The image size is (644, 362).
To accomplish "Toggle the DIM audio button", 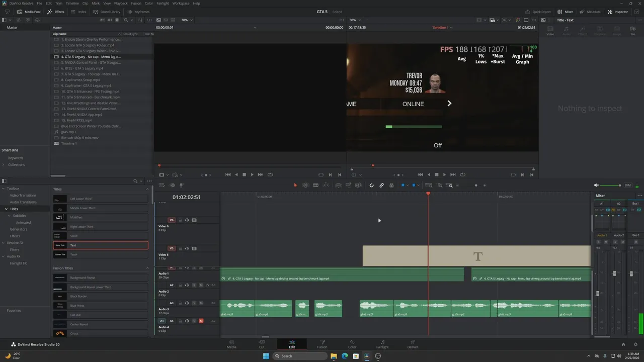I will pyautogui.click(x=627, y=185).
